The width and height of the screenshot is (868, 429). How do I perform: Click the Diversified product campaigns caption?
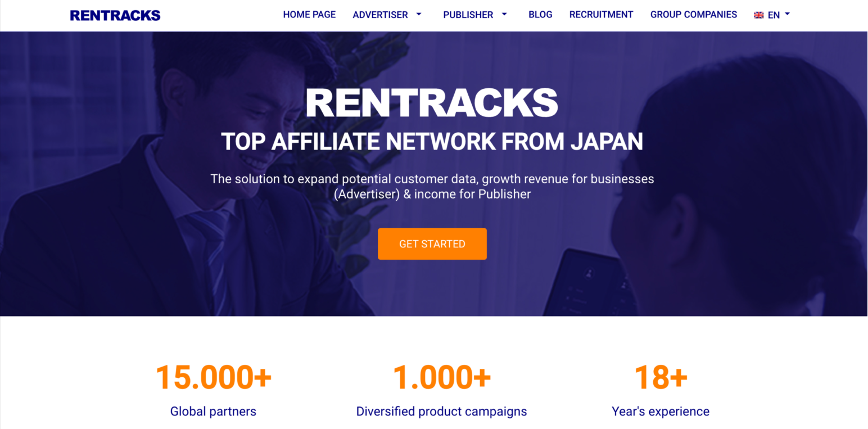coord(441,412)
